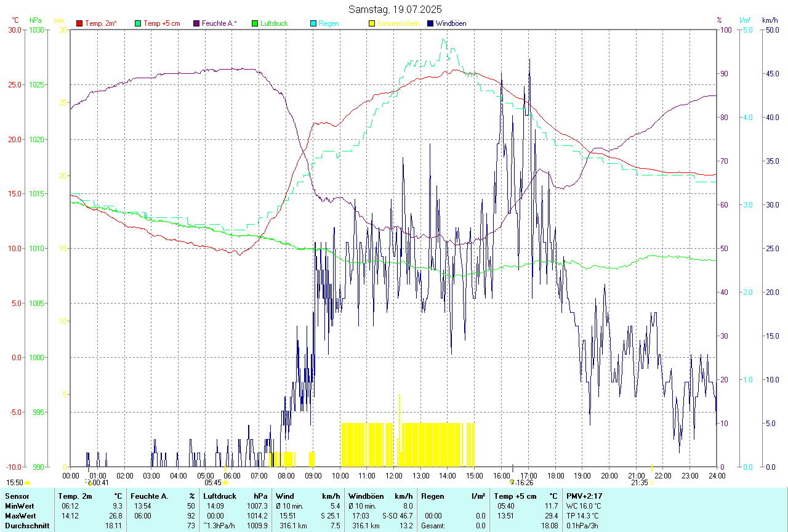
Task: Click the green Luftdruck legend square
Action: [x=255, y=23]
